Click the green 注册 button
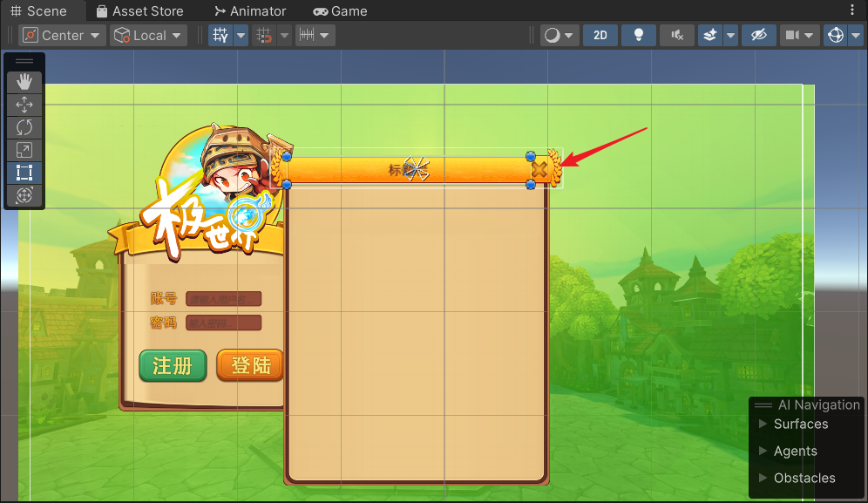 (173, 366)
